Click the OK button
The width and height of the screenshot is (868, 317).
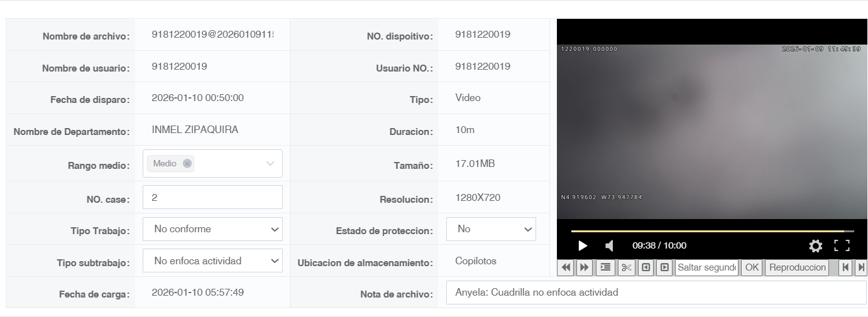[752, 267]
